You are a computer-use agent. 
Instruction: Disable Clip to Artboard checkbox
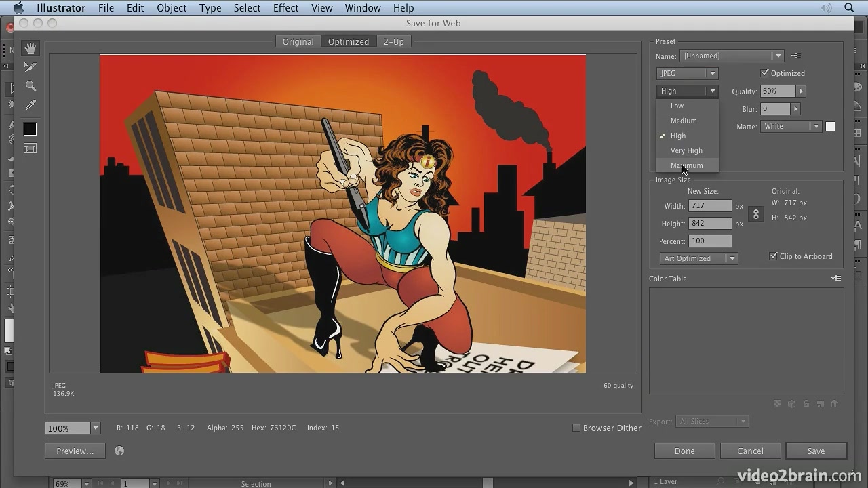click(773, 256)
